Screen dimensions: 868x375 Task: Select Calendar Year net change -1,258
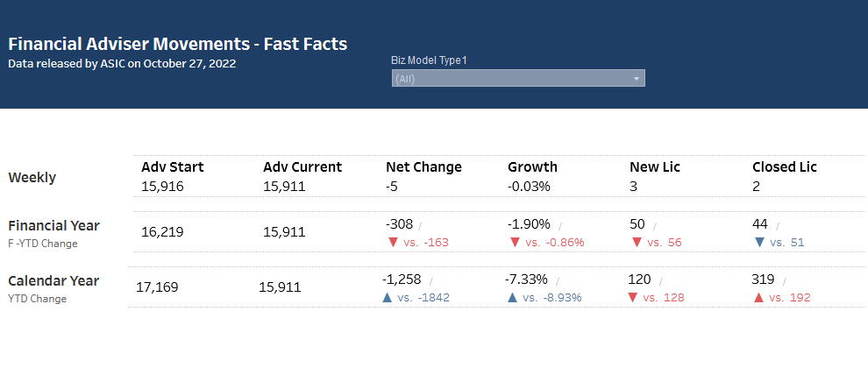pyautogui.click(x=402, y=279)
